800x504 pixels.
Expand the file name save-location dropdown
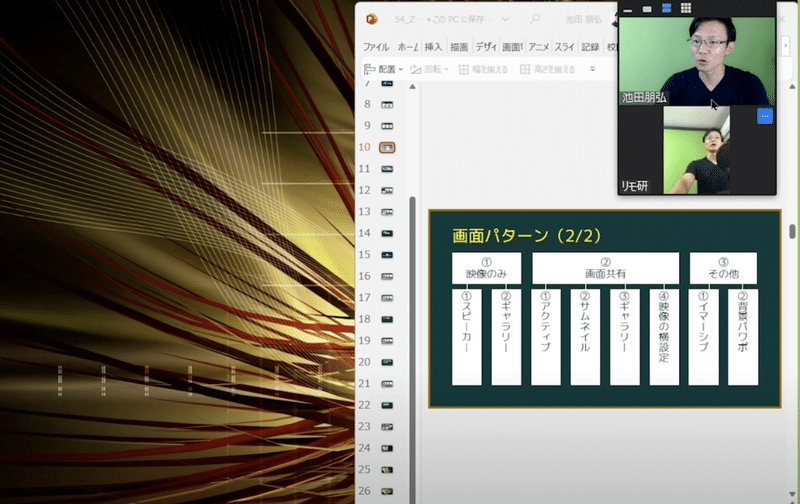(505, 19)
